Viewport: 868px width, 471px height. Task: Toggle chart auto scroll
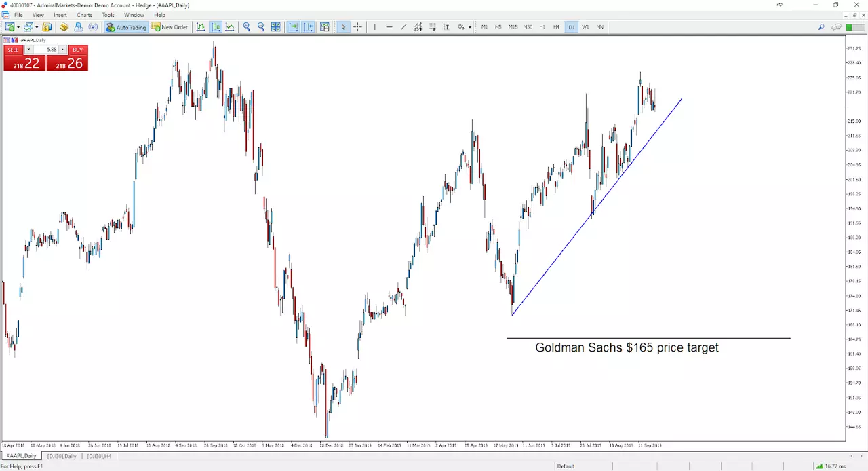click(x=294, y=27)
